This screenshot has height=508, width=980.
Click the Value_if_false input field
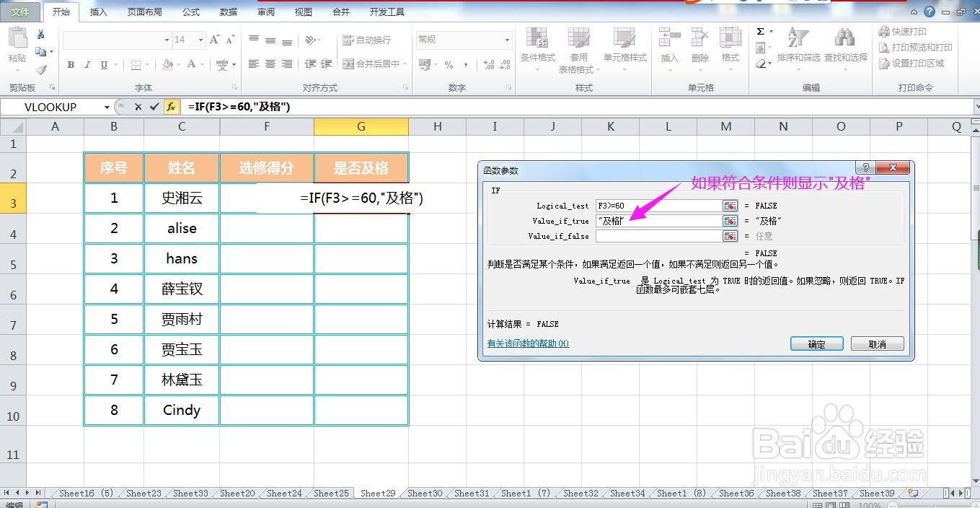tap(658, 236)
